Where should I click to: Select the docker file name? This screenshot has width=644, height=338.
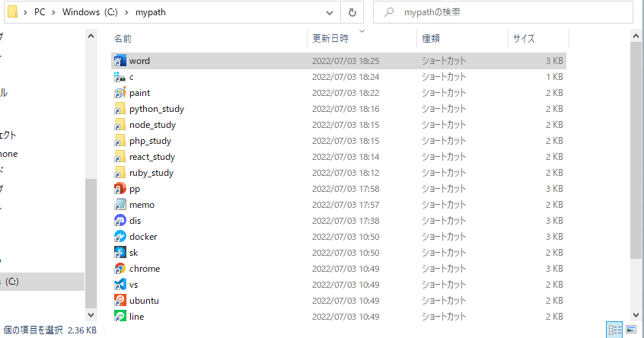pyautogui.click(x=143, y=237)
